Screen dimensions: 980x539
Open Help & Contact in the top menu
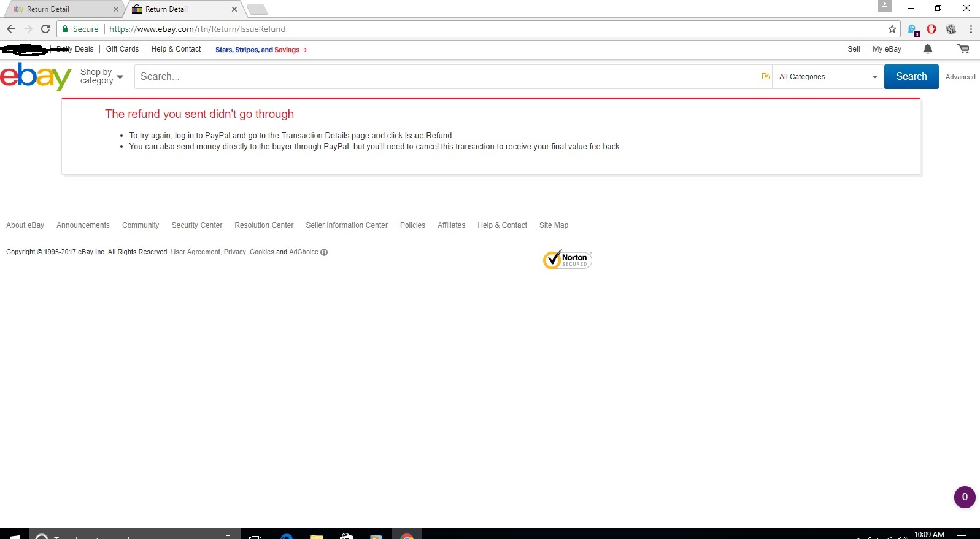pos(176,49)
